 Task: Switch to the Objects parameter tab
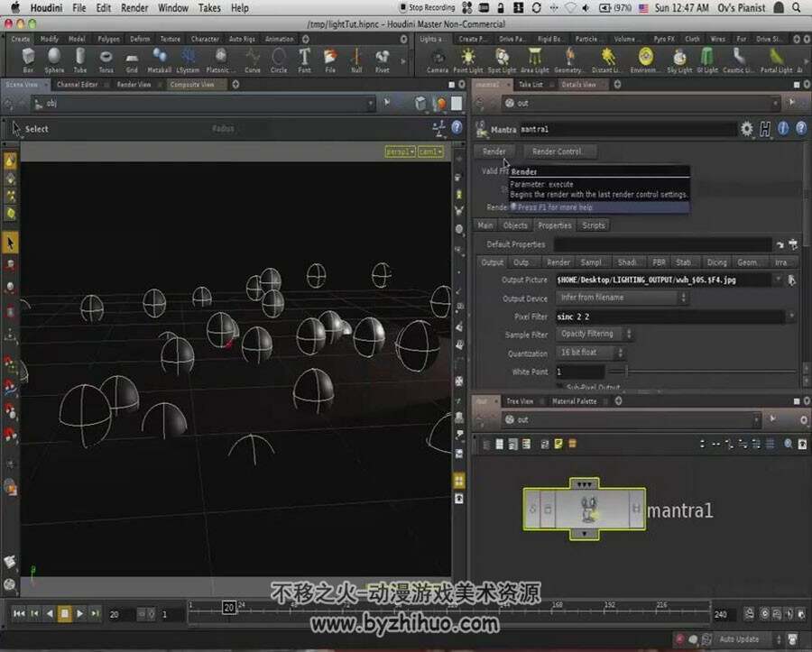515,225
